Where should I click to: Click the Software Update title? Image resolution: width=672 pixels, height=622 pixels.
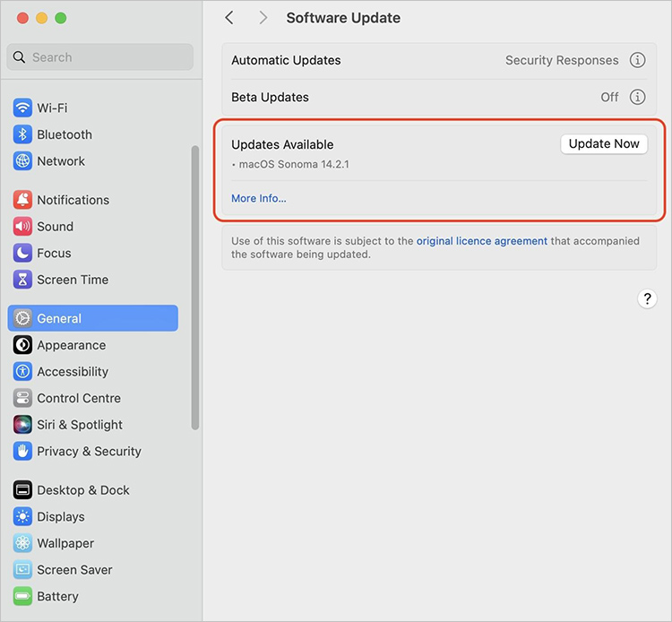(x=343, y=18)
